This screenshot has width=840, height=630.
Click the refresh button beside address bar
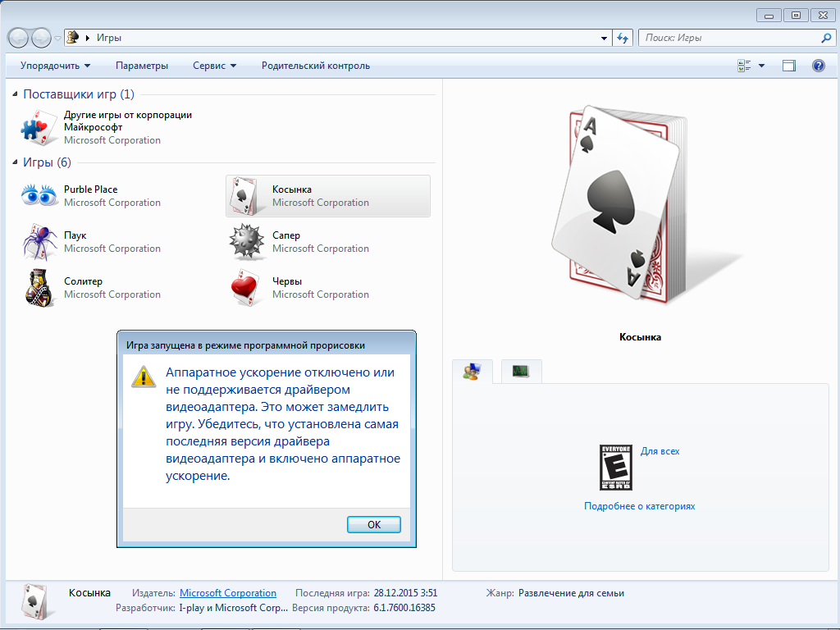623,38
